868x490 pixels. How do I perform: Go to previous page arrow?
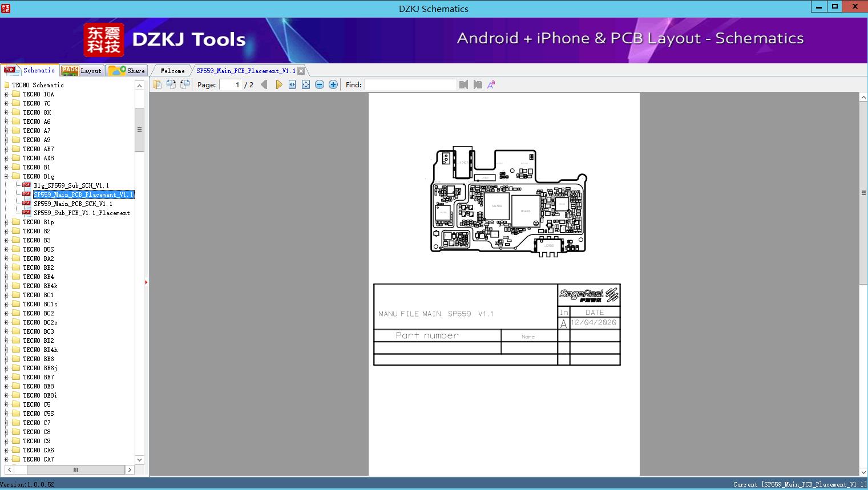(x=264, y=84)
